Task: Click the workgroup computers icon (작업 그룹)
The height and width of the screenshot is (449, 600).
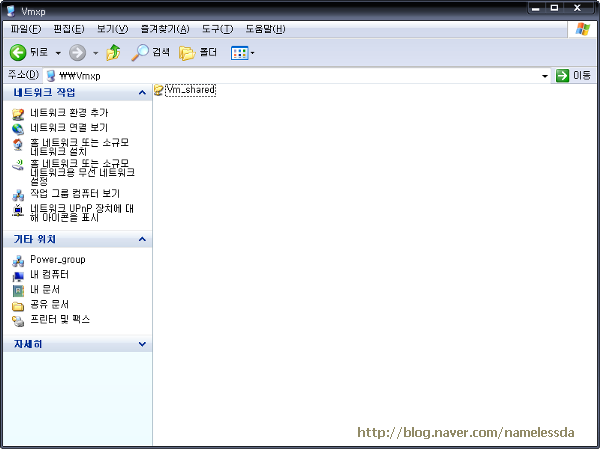Action: coord(18,195)
